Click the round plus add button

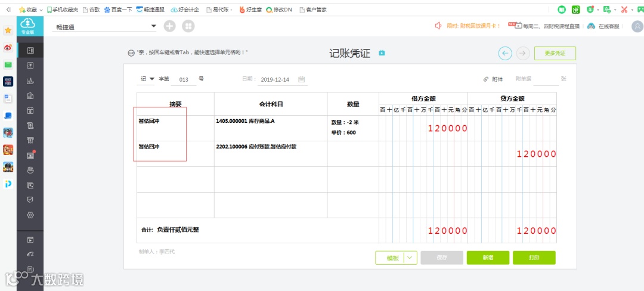coord(169,26)
